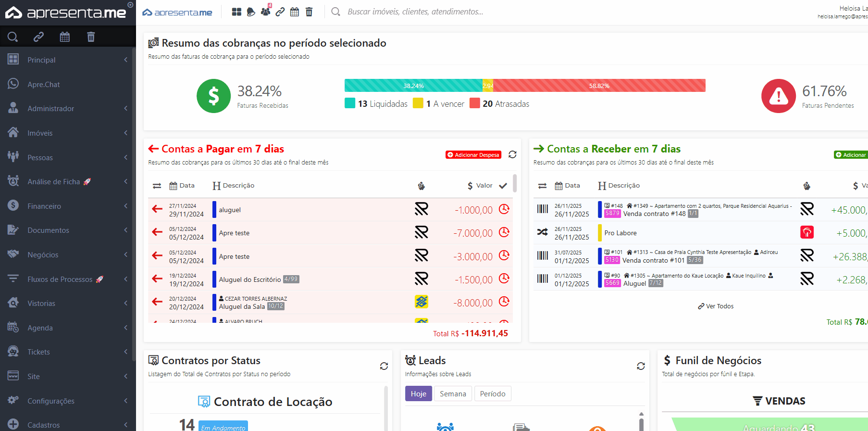
Task: Open the dashboard grid icon in top toolbar
Action: tap(236, 12)
